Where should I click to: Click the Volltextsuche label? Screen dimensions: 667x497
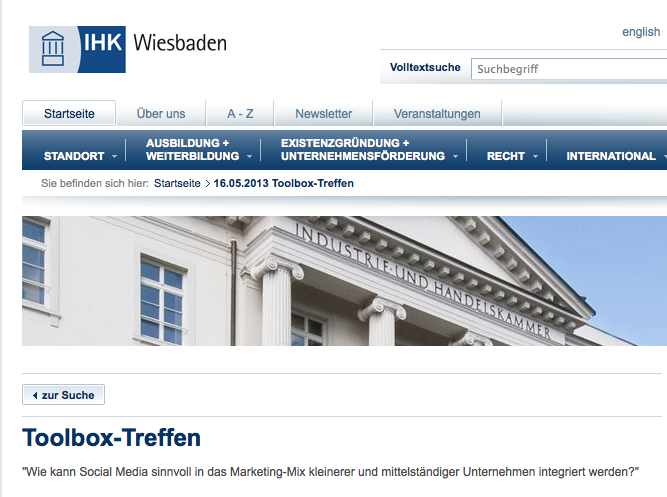(x=425, y=68)
